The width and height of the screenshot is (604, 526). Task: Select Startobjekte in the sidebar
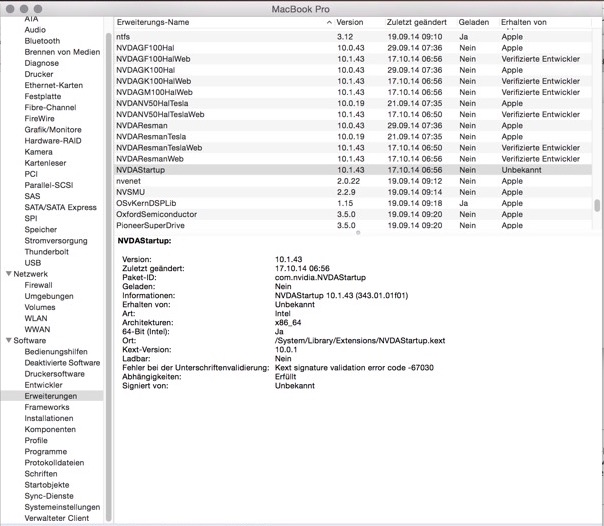click(x=47, y=485)
